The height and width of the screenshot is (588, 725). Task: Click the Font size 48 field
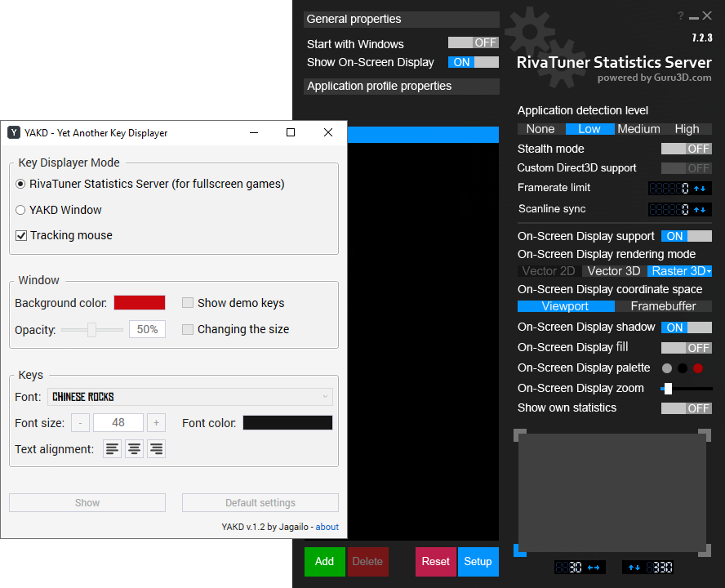[x=118, y=422]
